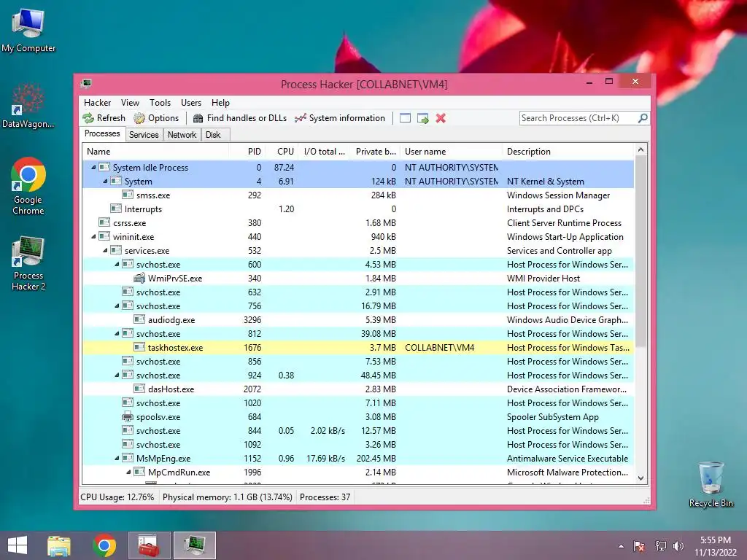Collapse the MpCmdRun.exe tree node

[x=128, y=472]
